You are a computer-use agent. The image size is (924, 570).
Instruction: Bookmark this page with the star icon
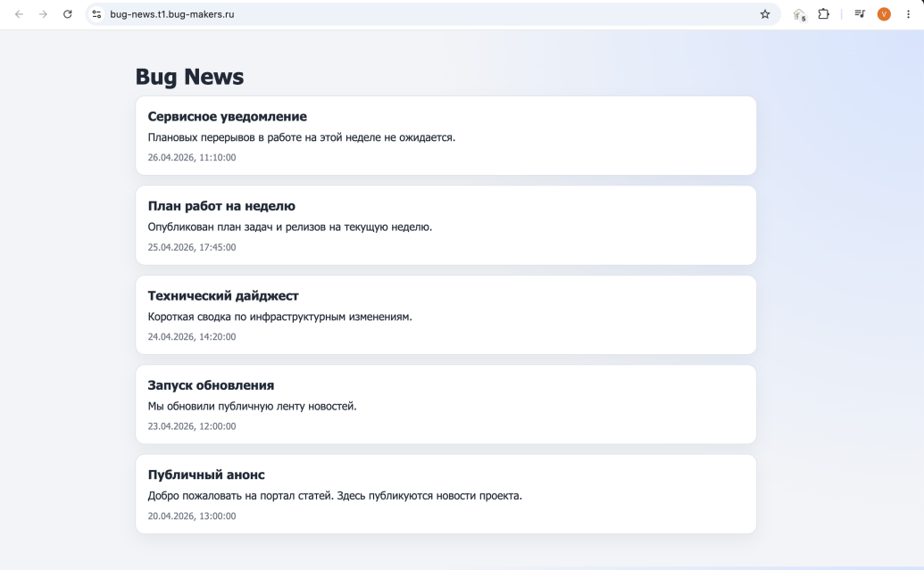coord(765,14)
